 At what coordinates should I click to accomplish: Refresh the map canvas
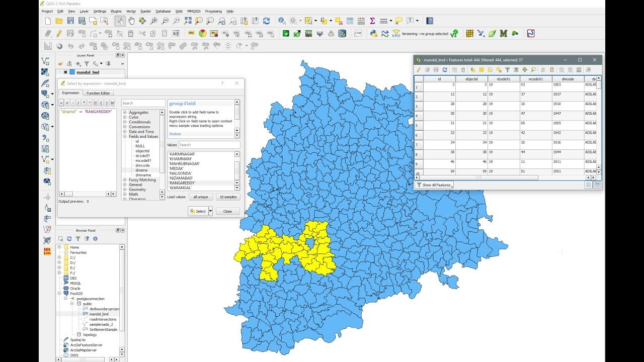click(266, 21)
